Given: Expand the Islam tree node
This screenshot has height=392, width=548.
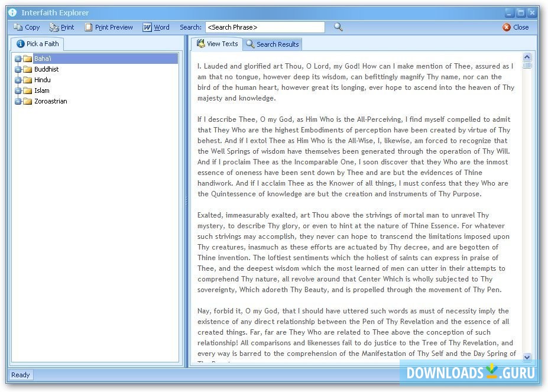Looking at the screenshot, I should pos(18,90).
